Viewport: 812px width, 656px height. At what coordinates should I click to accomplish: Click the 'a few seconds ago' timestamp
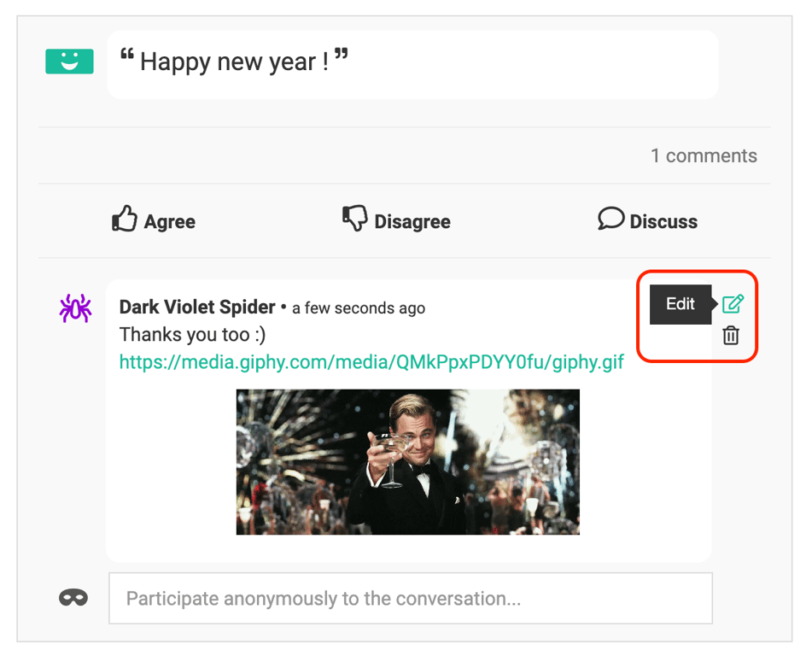359,307
